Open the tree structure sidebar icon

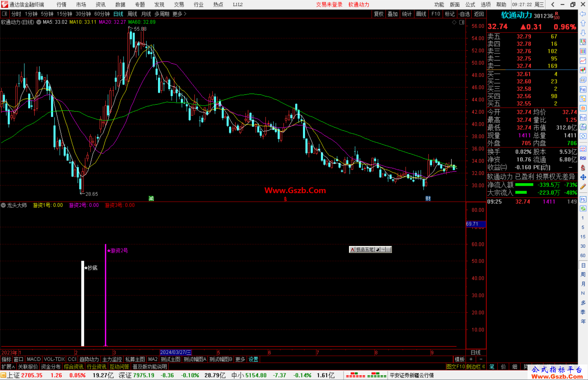tap(583, 99)
